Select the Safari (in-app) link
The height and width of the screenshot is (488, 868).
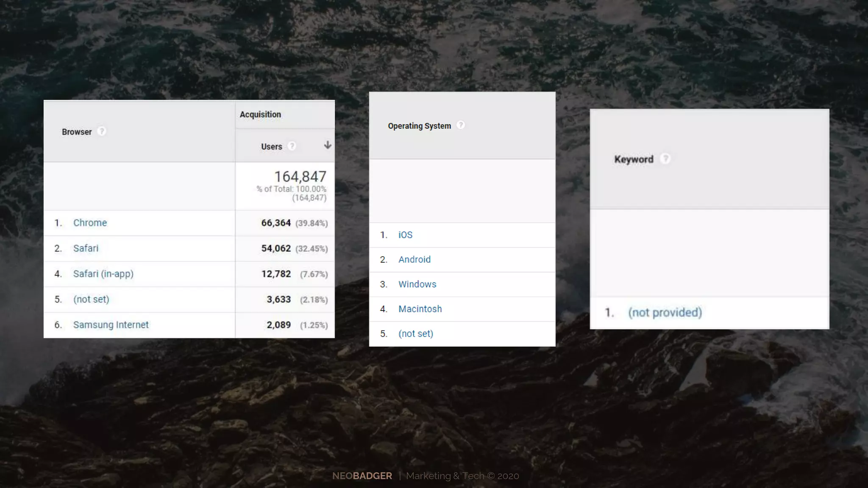(x=103, y=274)
